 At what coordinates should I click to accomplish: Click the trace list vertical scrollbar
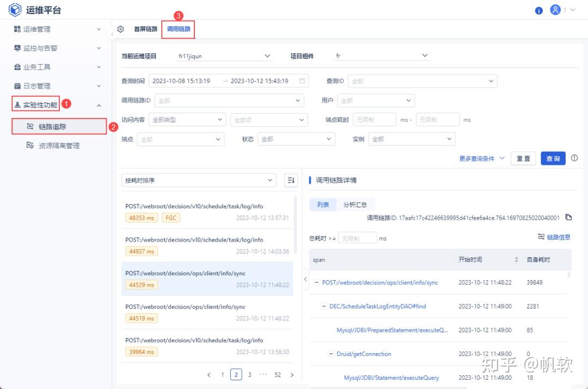click(x=296, y=225)
